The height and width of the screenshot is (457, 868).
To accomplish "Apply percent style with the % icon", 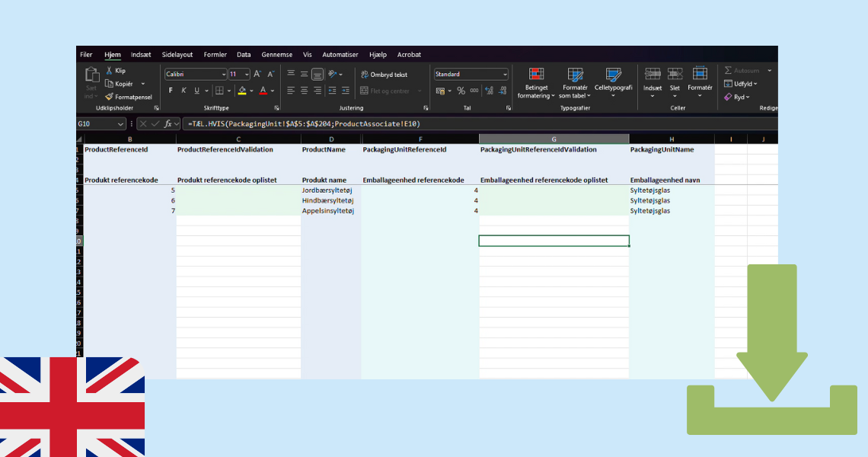I will (461, 91).
